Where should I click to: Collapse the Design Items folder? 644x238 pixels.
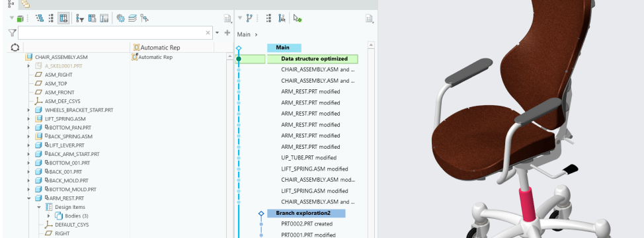39,207
